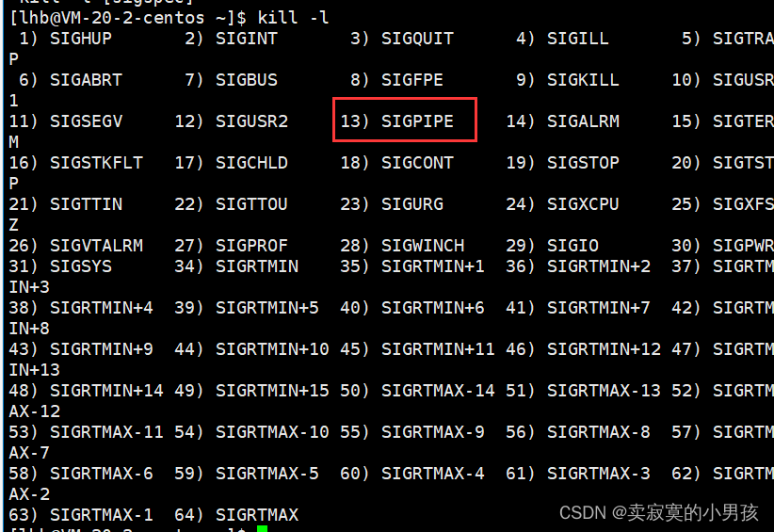The width and height of the screenshot is (774, 532).
Task: Select the SIGQUIT signal name
Action: [418, 39]
